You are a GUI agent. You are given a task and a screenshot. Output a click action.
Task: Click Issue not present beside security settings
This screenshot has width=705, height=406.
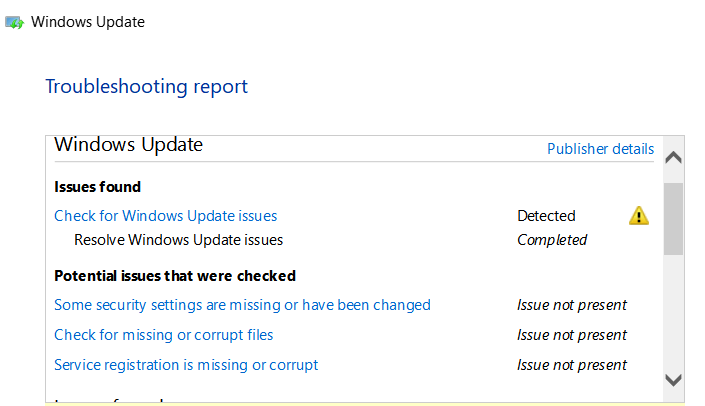pos(571,304)
